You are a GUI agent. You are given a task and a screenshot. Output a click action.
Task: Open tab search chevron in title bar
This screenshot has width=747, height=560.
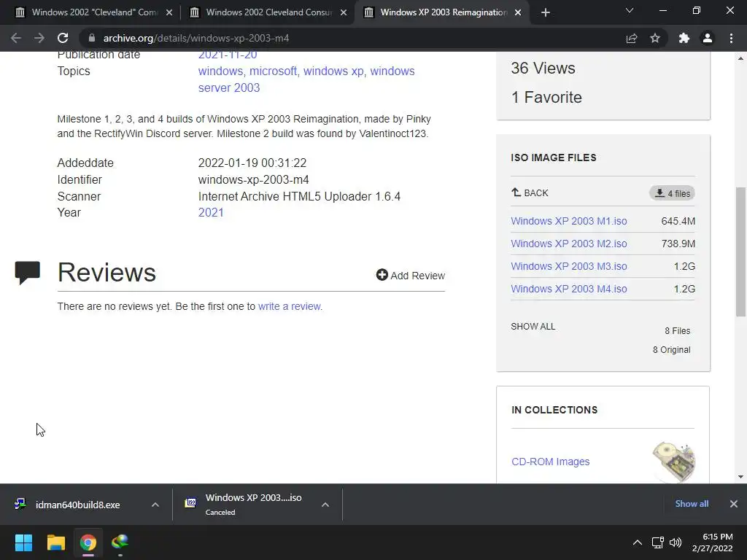coord(630,10)
